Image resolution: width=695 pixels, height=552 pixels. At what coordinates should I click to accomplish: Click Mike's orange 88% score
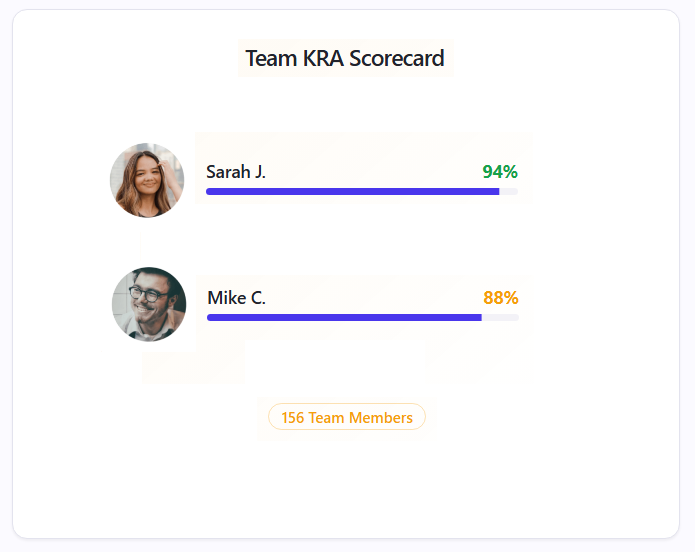coord(501,298)
